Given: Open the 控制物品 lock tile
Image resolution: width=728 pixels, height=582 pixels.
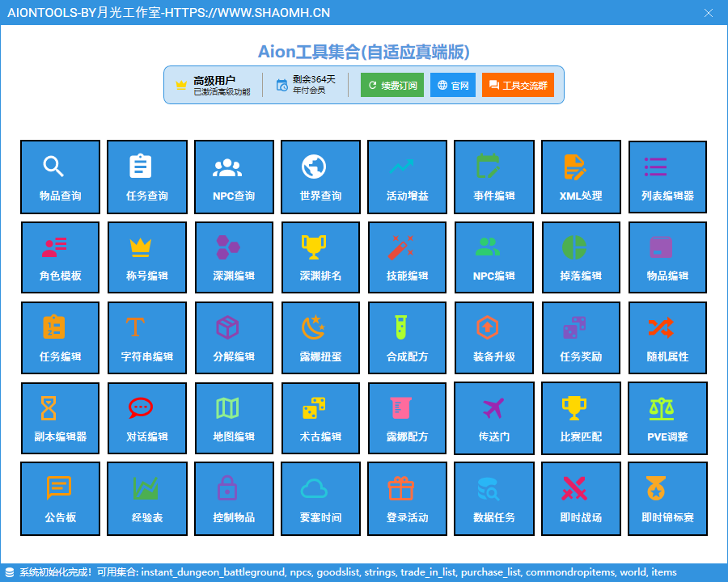Looking at the screenshot, I should pos(234,499).
